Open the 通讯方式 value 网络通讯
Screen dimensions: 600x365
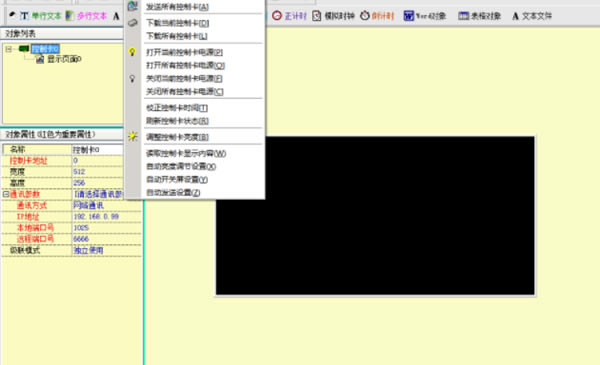(106, 205)
